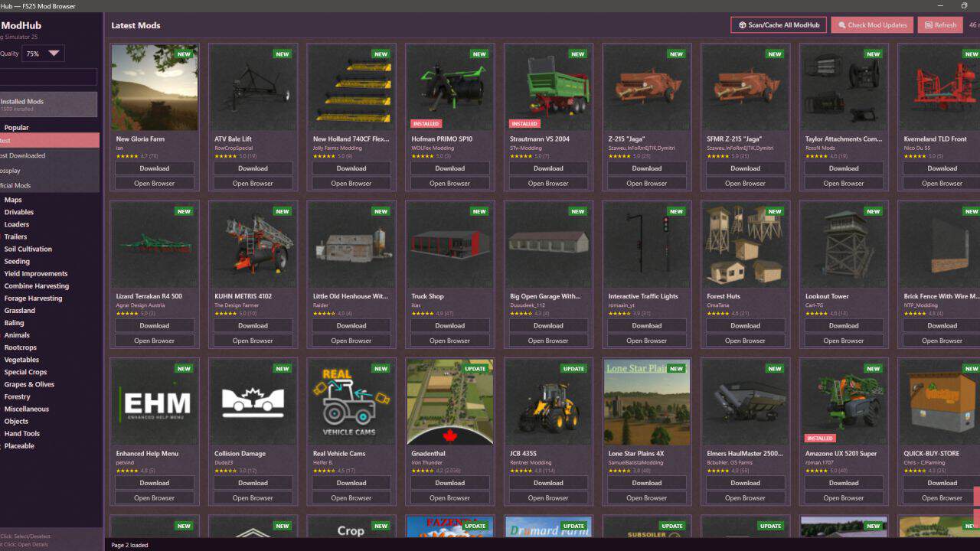Open the Rootcrops category
980x551 pixels.
[21, 347]
